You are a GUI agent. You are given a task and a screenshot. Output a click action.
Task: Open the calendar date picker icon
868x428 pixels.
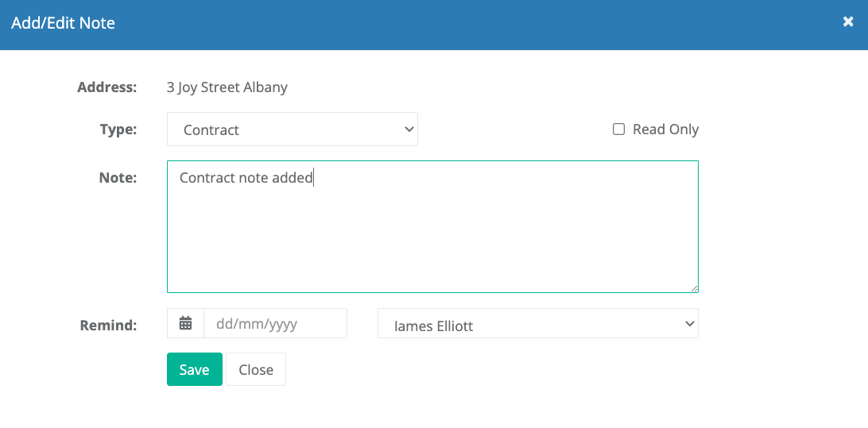tap(185, 323)
